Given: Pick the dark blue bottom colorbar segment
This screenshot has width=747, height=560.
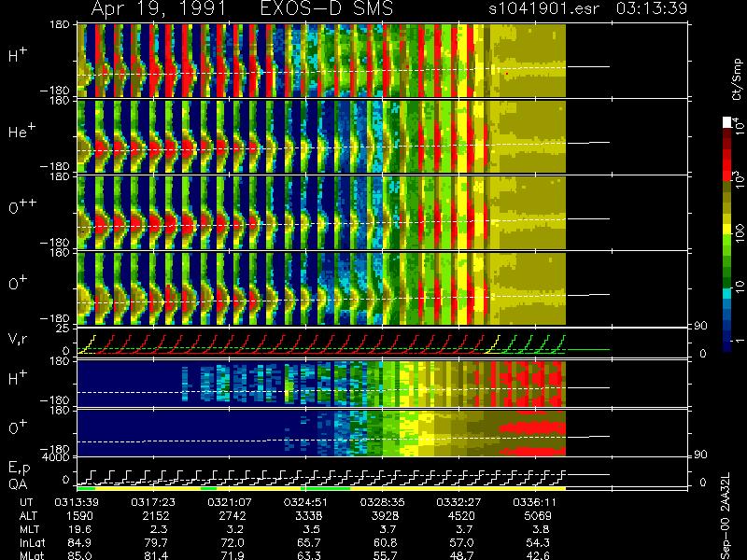Looking at the screenshot, I should point(727,347).
